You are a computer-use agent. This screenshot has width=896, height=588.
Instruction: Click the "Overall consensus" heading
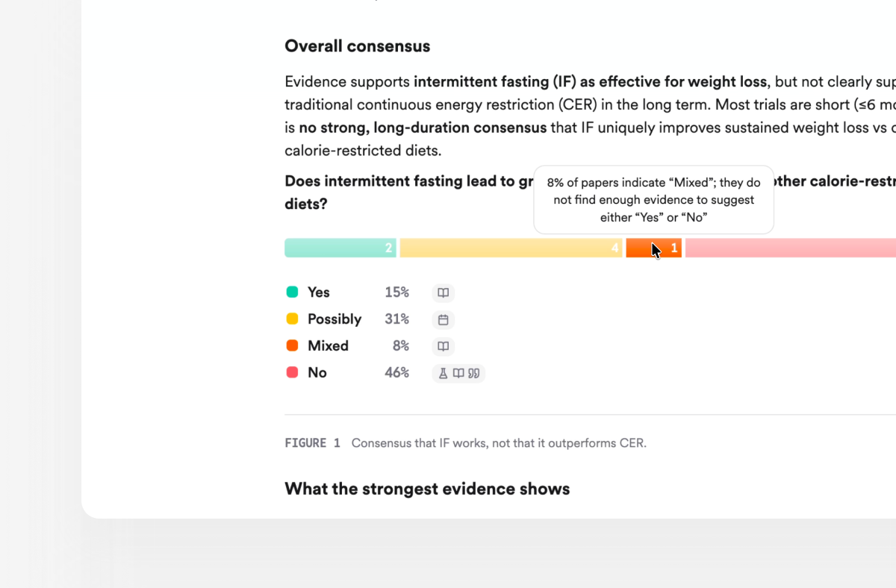coord(357,46)
